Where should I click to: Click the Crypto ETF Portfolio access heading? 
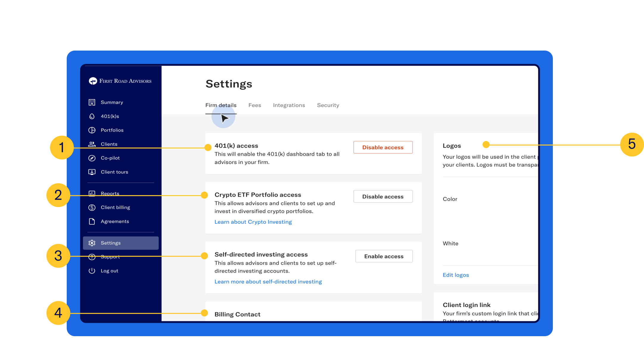[x=258, y=195]
